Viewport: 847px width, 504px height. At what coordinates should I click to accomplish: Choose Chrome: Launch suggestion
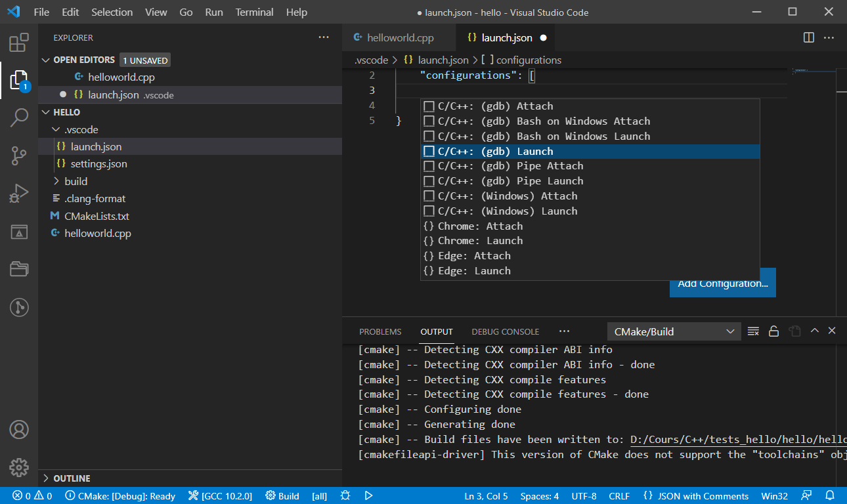(590, 240)
